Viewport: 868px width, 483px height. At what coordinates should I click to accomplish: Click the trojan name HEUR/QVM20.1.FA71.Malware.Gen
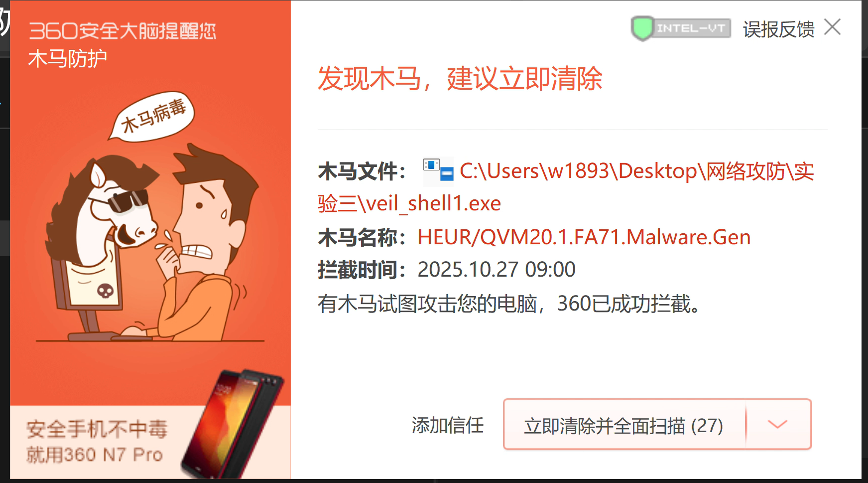tap(584, 237)
